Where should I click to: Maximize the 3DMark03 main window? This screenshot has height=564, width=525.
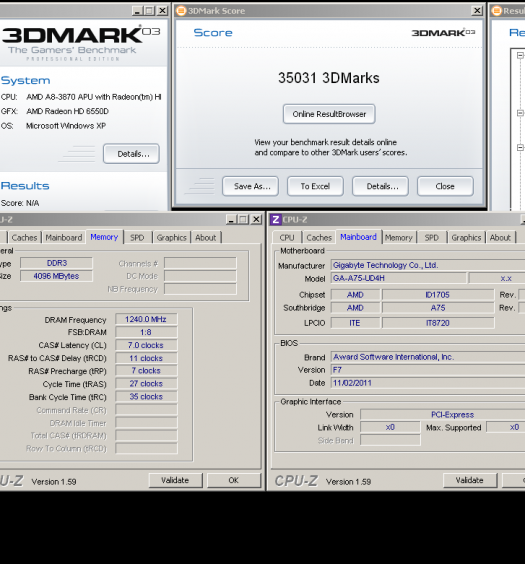pos(149,11)
